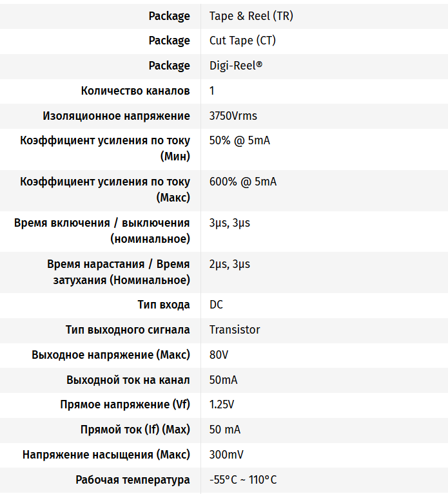Click the 'Выходной ток на канал' label
Image resolution: width=448 pixels, height=494 pixels.
point(128,380)
